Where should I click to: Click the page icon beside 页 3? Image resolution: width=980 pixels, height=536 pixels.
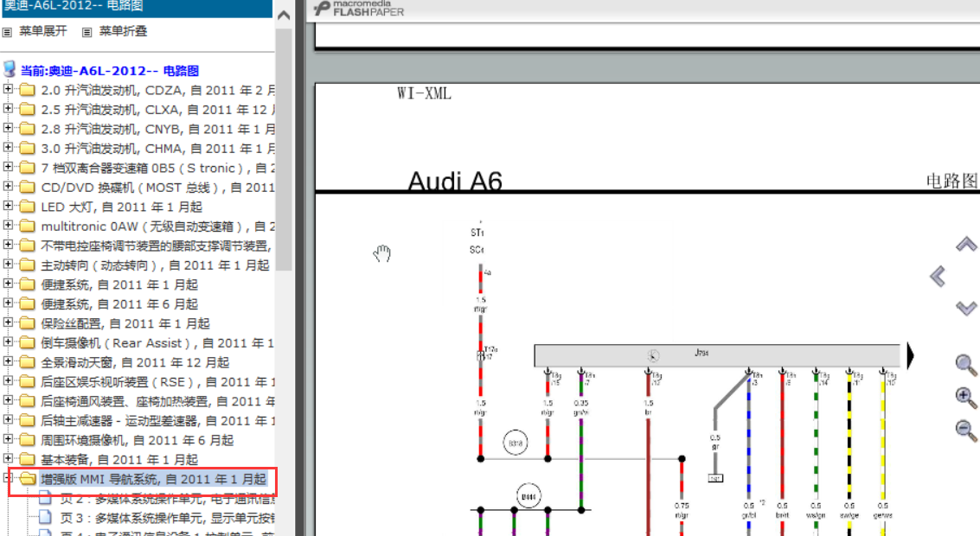coord(45,517)
